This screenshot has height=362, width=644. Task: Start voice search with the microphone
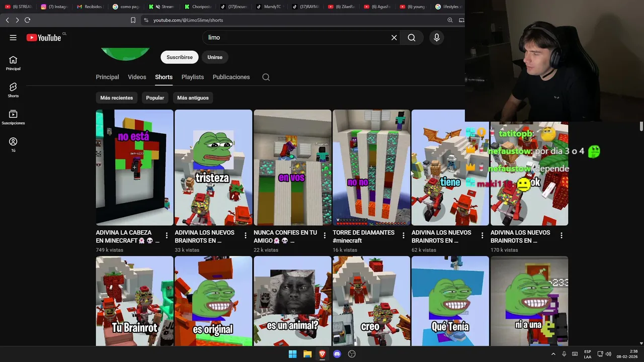pyautogui.click(x=437, y=38)
